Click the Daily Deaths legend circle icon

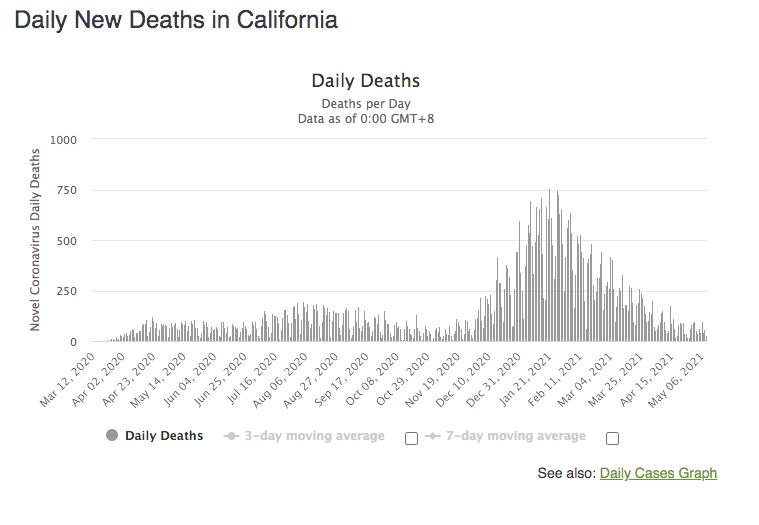pyautogui.click(x=111, y=436)
